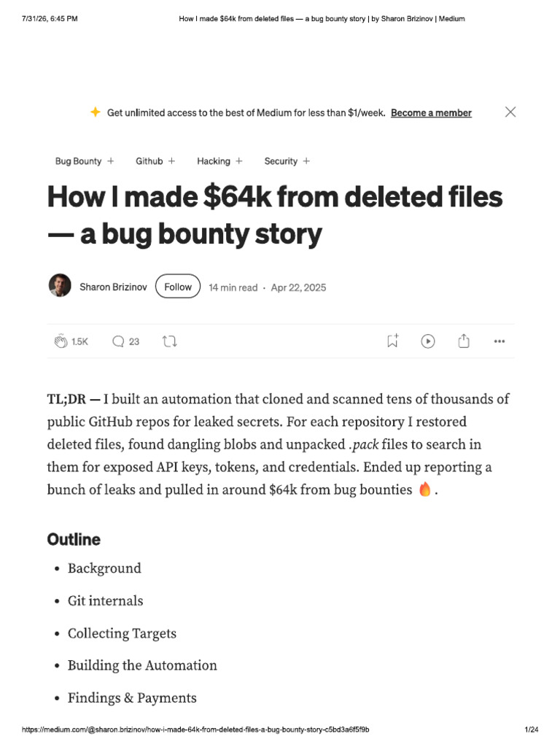Click the Sharon Brizinov author name
The width and height of the screenshot is (560, 747).
pyautogui.click(x=113, y=287)
